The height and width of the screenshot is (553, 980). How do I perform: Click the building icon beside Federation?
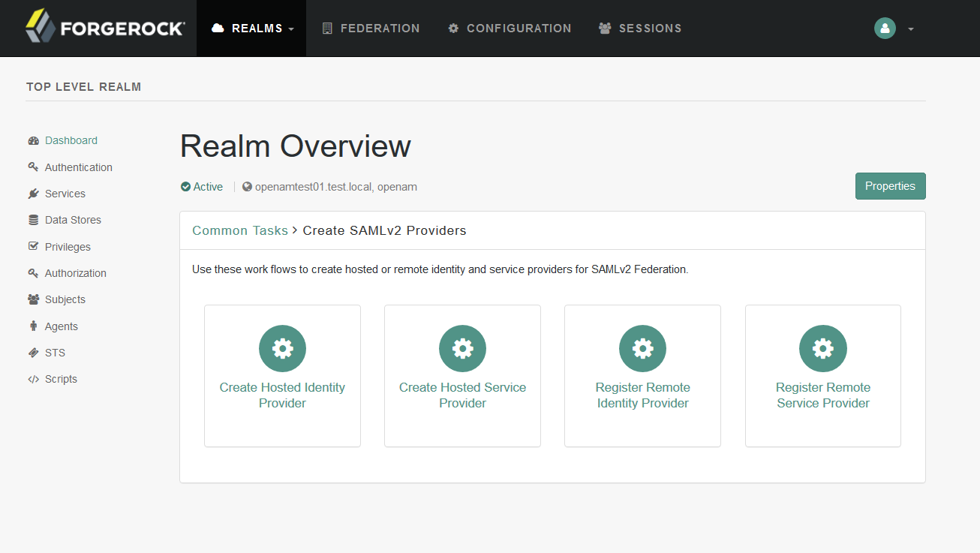(327, 29)
